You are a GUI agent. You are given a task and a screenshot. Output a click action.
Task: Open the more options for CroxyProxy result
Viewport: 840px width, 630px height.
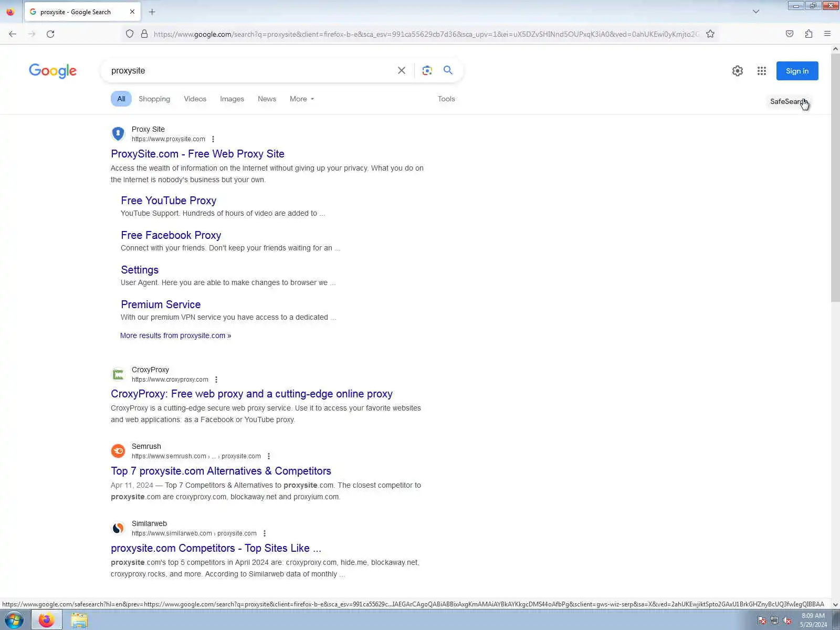tap(216, 380)
